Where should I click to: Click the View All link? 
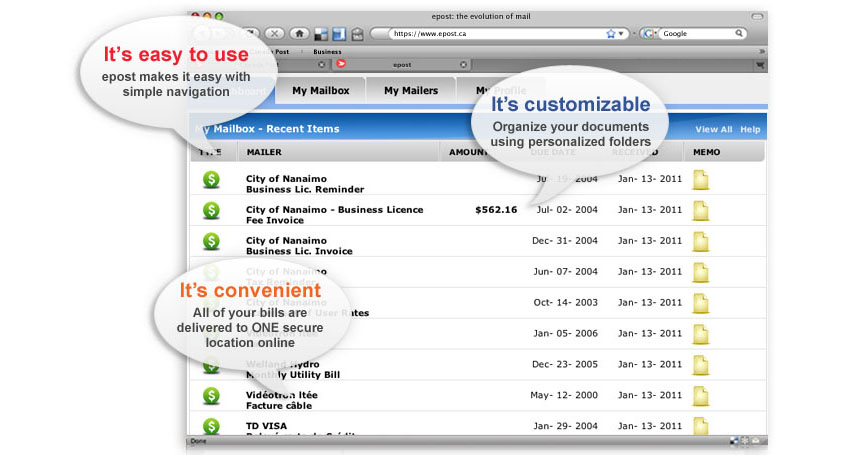coord(713,130)
